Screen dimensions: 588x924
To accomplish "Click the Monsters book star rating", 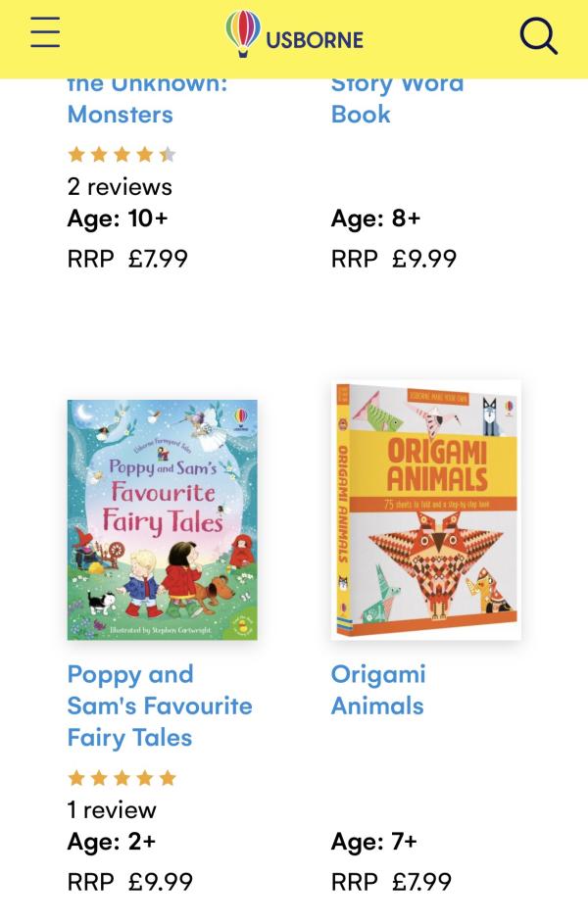I will click(122, 154).
